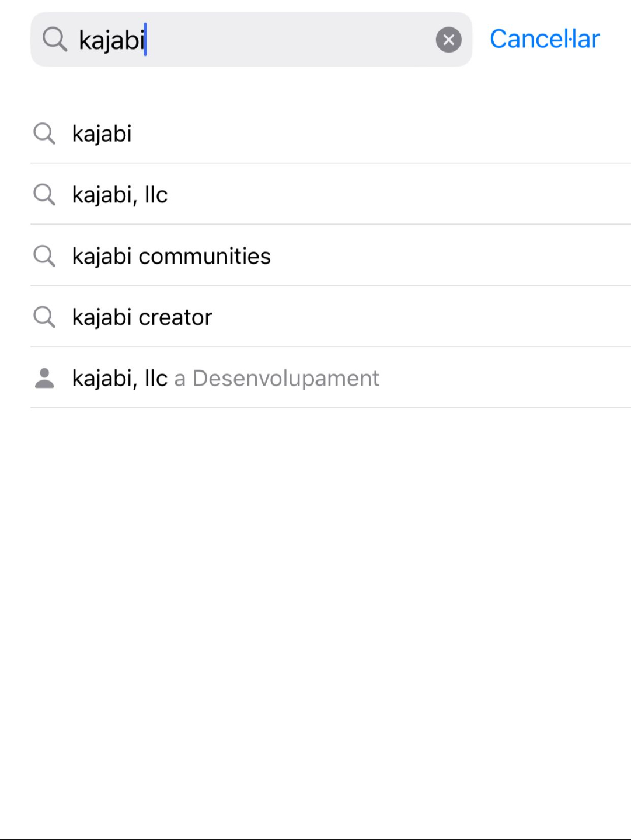
Task: Clear the search text with the X button
Action: pyautogui.click(x=448, y=40)
